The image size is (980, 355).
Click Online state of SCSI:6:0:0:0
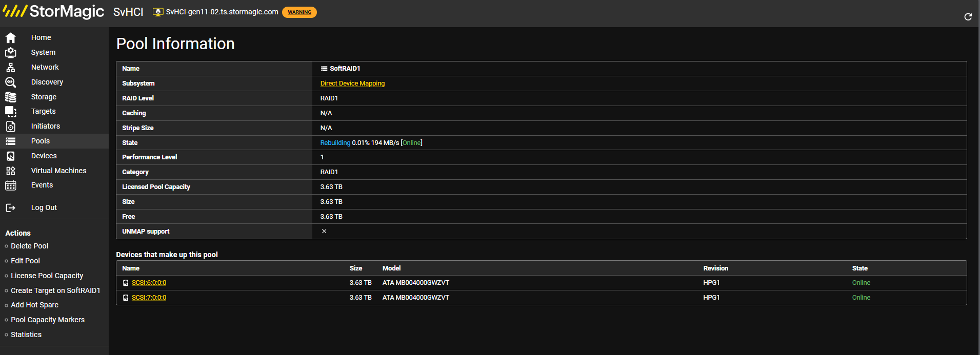861,283
